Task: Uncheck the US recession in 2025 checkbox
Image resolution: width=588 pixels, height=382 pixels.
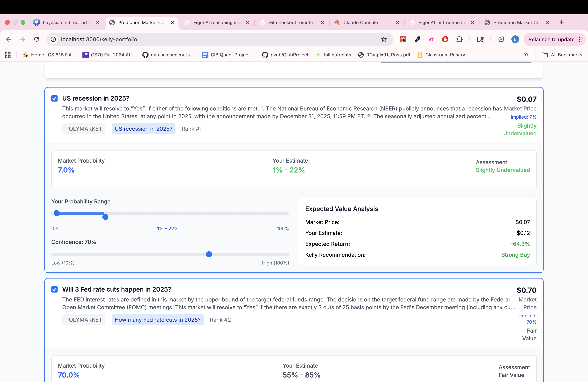Action: pyautogui.click(x=54, y=98)
